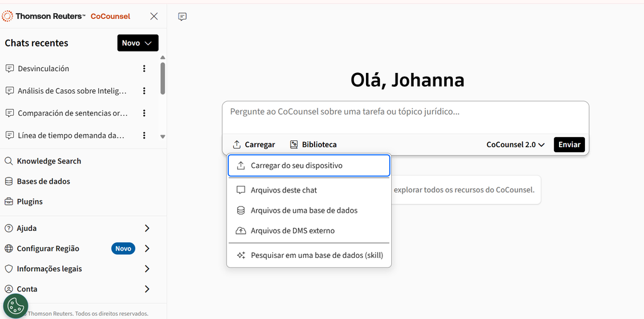The width and height of the screenshot is (644, 319).
Task: Click the Biblioteca button
Action: tap(313, 145)
